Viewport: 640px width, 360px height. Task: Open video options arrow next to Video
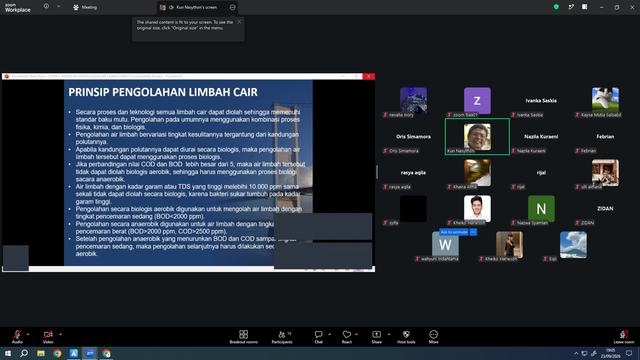60,334
